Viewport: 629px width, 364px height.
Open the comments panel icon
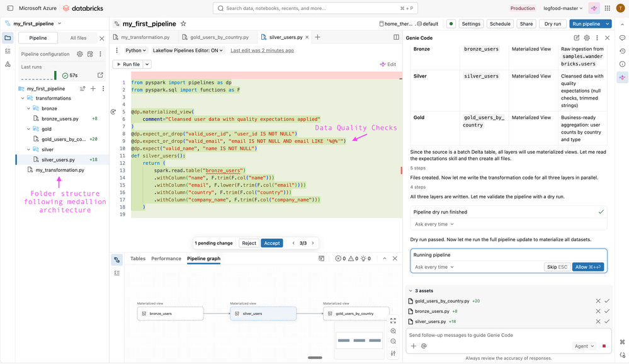622,38
